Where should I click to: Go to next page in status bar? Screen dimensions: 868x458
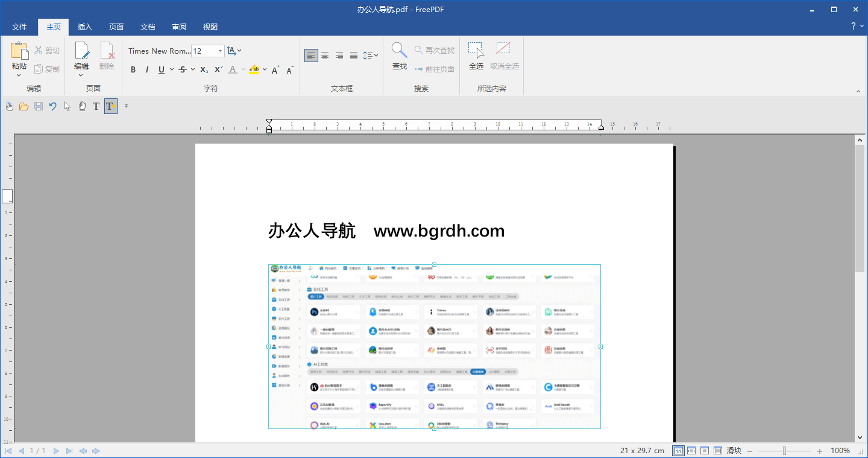pos(56,451)
